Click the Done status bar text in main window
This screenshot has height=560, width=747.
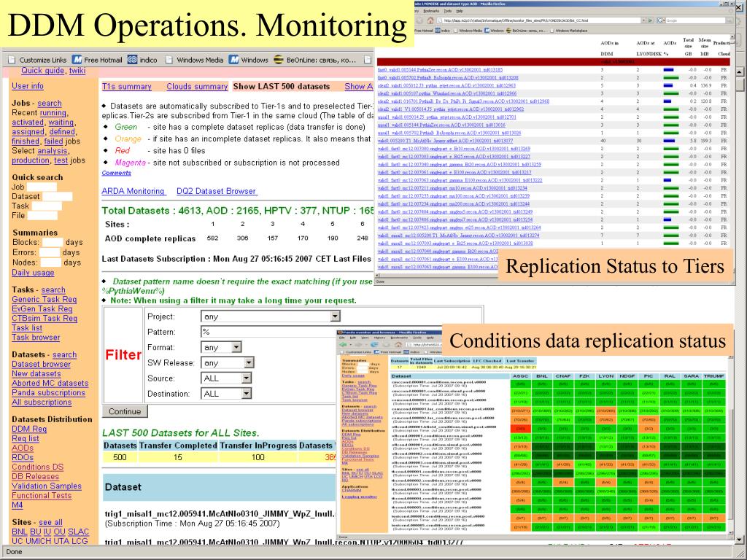coord(15,552)
